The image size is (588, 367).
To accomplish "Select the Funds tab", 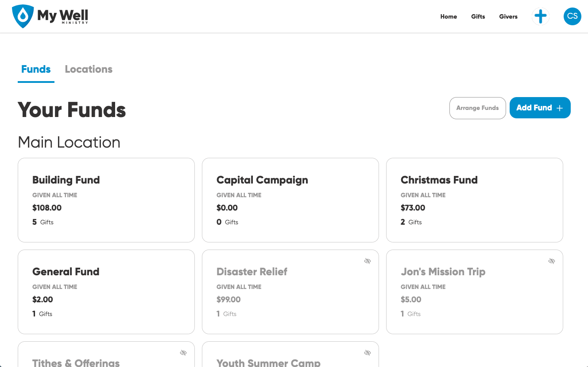I will click(36, 70).
